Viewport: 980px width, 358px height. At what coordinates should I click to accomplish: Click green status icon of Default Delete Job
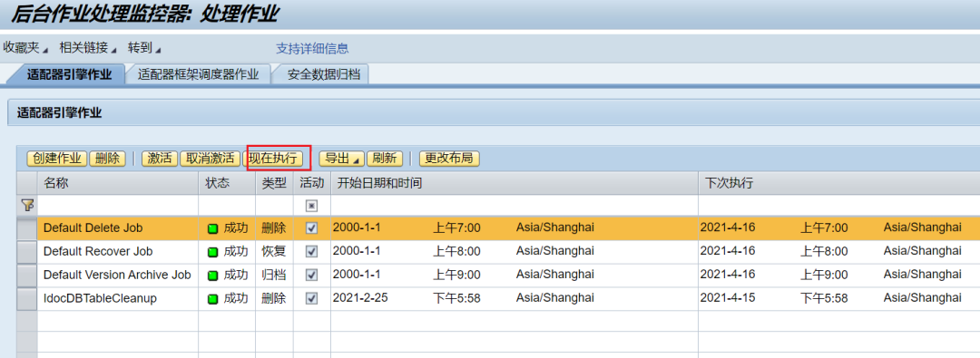pos(212,228)
